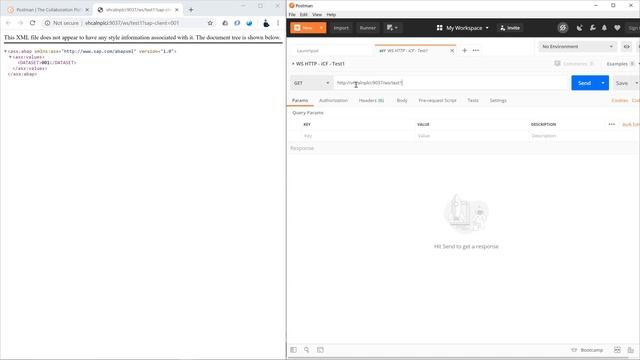This screenshot has width=640, height=360.
Task: Toggle two-pane view icon in status bar
Action: point(617,350)
